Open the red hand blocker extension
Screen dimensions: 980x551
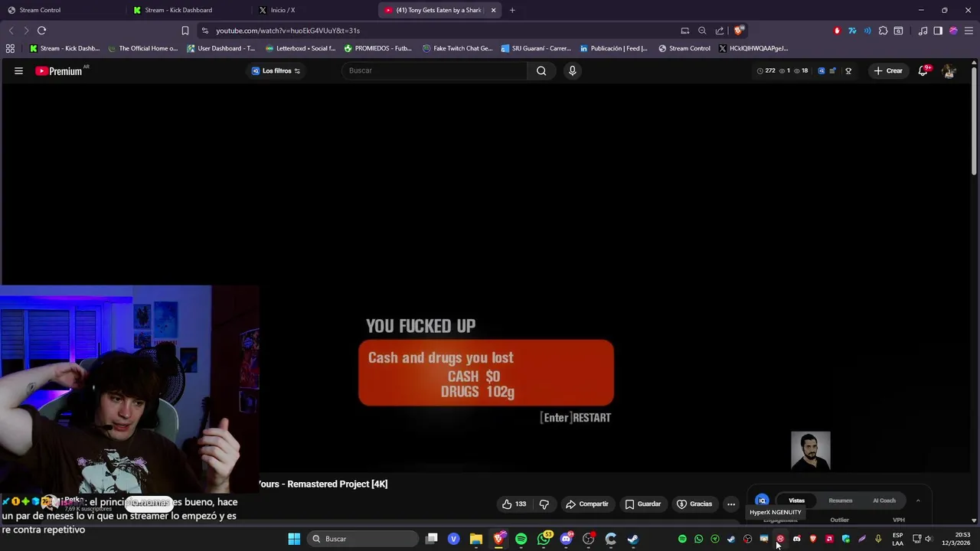(x=837, y=31)
